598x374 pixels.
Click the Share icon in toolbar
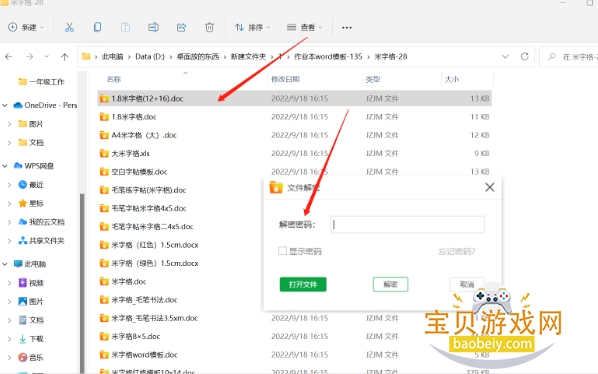coord(181,27)
